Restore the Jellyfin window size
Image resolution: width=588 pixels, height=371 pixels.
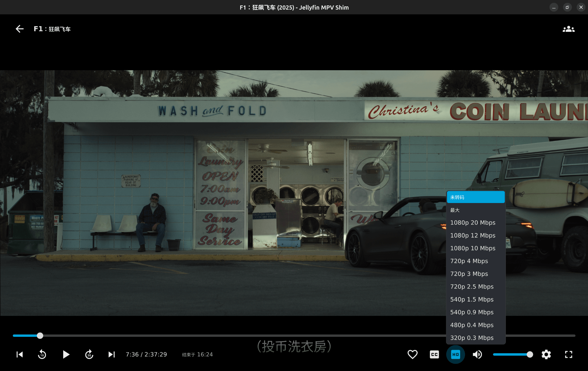point(567,7)
